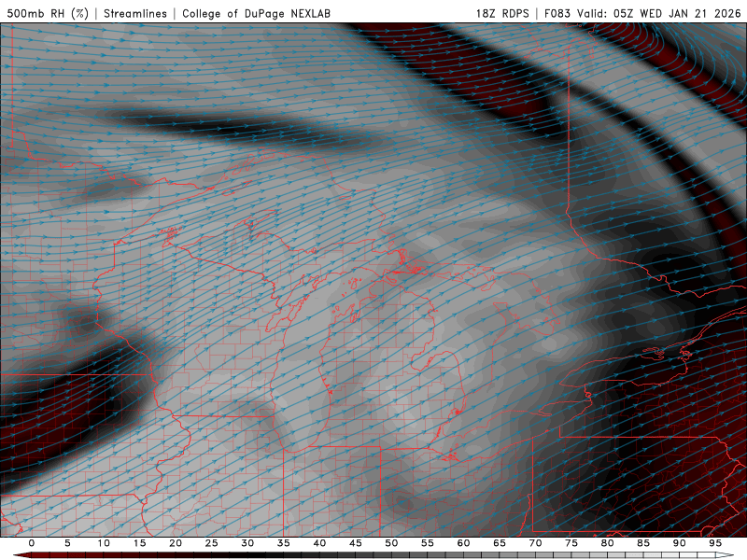747x560 pixels.
Task: Click the "80" value on color scale
Action: pyautogui.click(x=608, y=543)
